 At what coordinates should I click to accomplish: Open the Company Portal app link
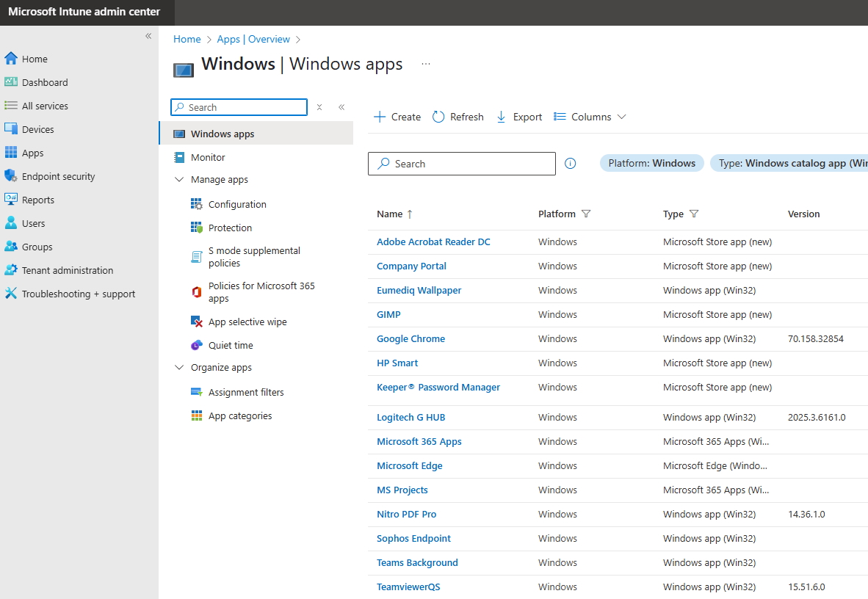pos(411,266)
